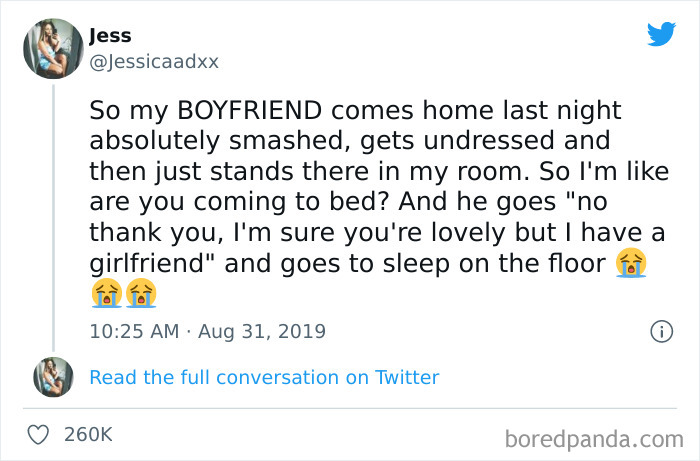Open Jess's large profile picture
This screenshot has width=700, height=461.
click(x=53, y=48)
